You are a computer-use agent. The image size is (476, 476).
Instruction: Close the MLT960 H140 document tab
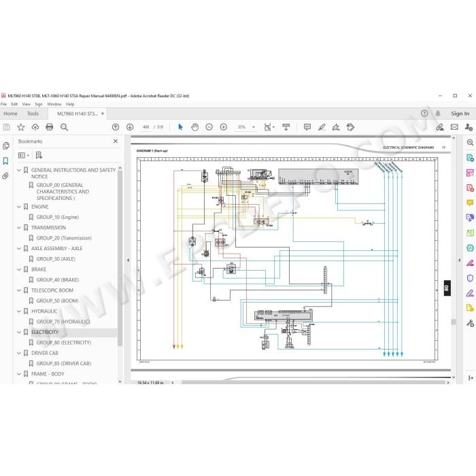103,114
